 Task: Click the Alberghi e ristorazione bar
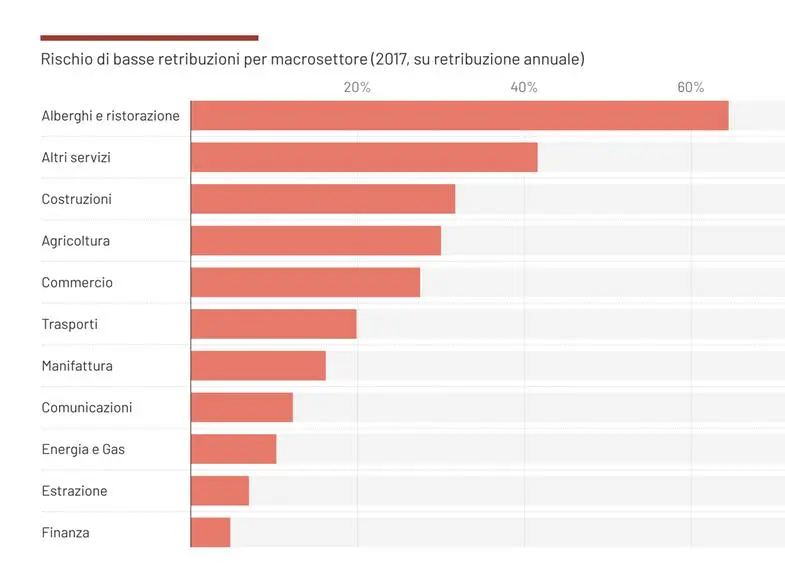[x=459, y=116]
